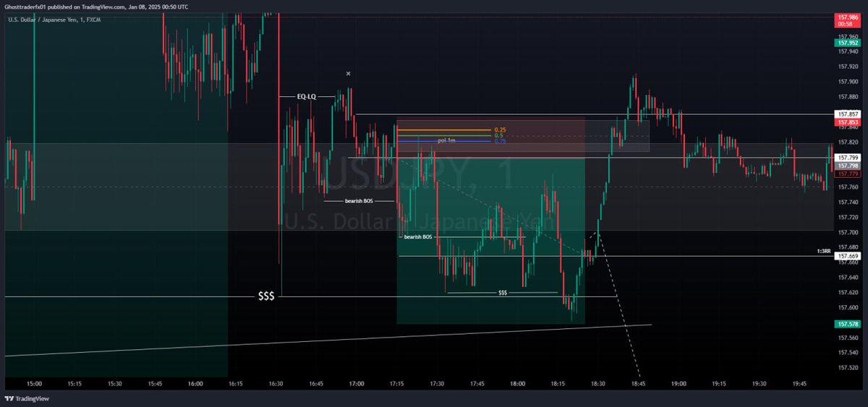Select 16:00 on the time axis

tap(195, 384)
